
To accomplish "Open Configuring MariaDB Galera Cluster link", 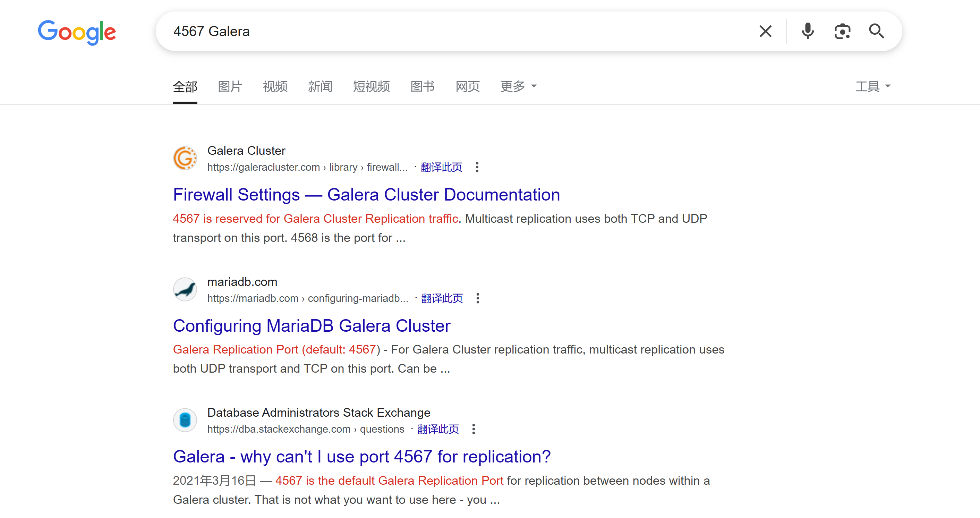I will 312,326.
